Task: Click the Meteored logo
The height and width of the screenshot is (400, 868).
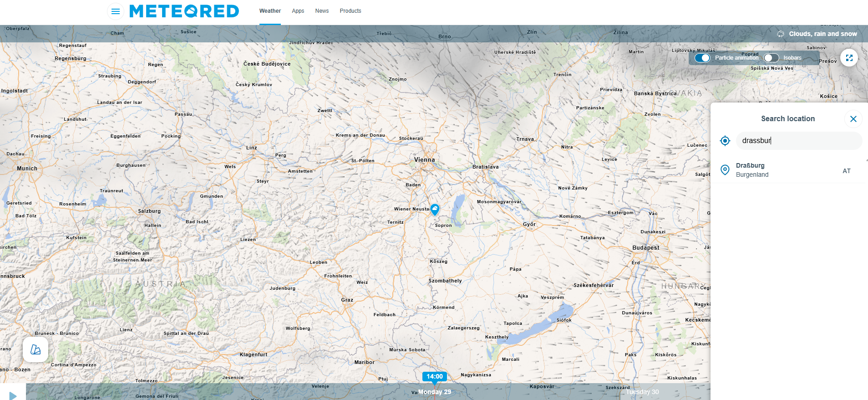Action: [x=184, y=11]
